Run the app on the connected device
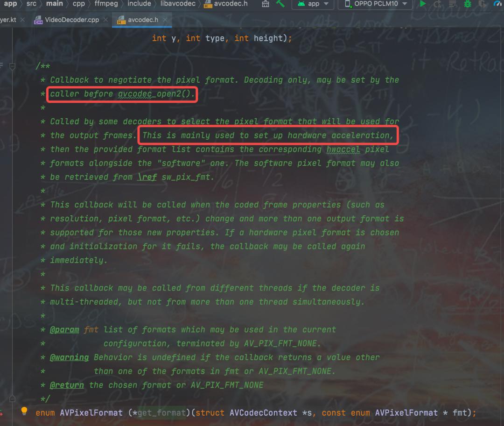Viewport: 504px width, 426px height. 422,4
